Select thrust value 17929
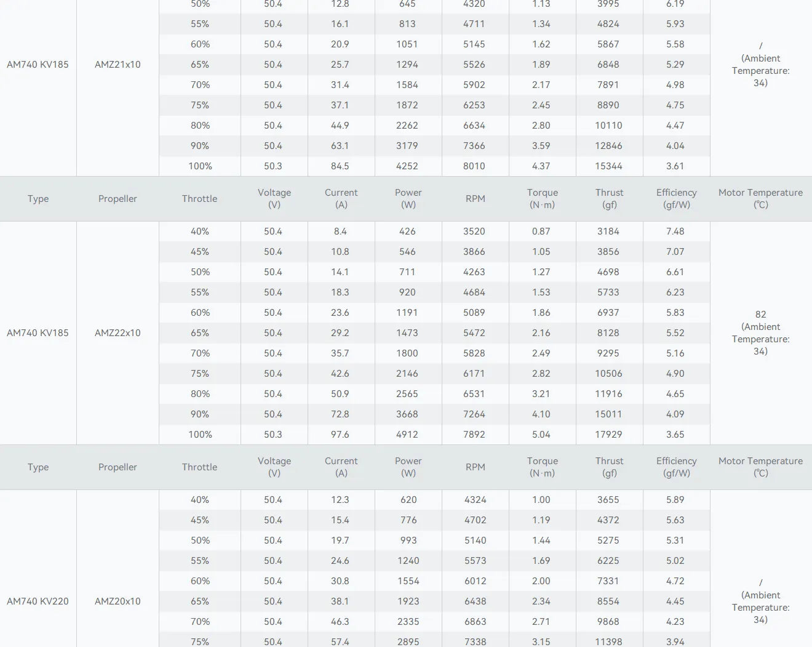Viewport: 812px width, 647px height. pos(608,435)
